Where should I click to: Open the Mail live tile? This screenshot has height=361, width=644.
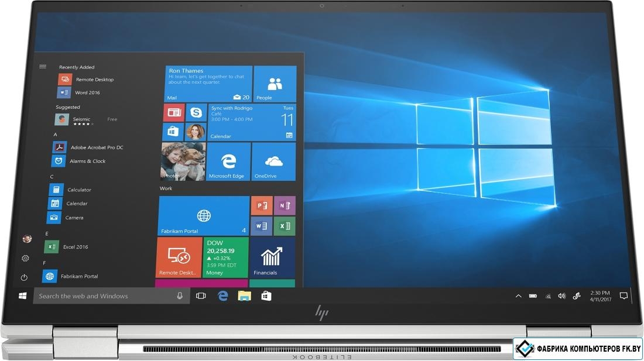[208, 84]
